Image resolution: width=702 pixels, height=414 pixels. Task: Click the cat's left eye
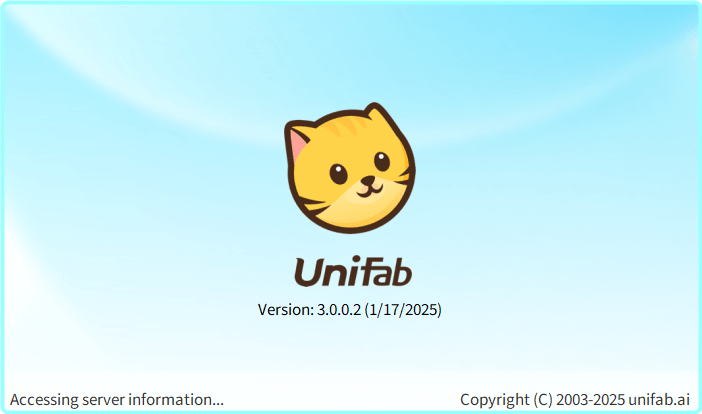click(338, 174)
